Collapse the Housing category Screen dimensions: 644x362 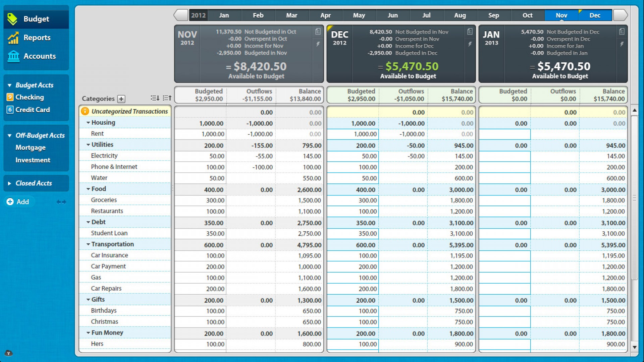[x=88, y=123]
